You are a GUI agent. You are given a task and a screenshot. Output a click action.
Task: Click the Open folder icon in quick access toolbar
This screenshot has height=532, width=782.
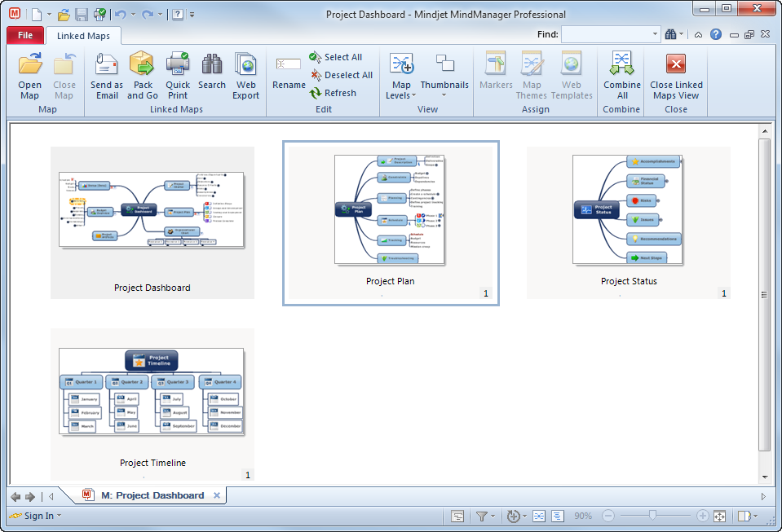(x=64, y=15)
